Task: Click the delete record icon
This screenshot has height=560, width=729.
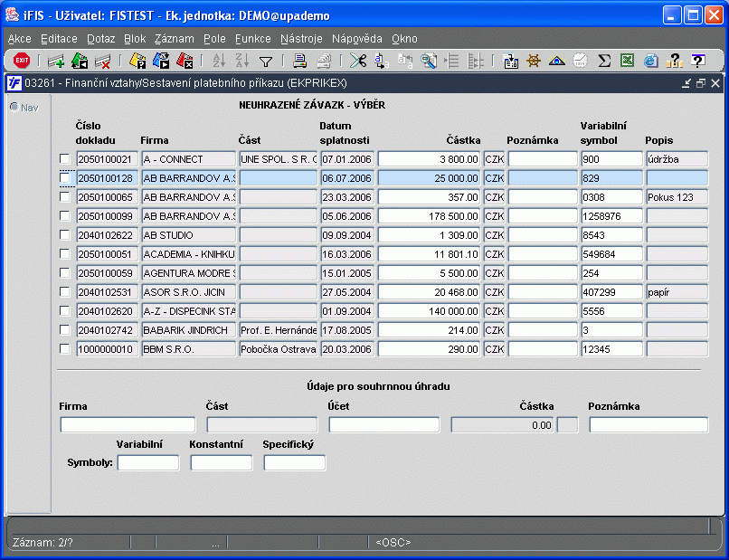Action: pyautogui.click(x=102, y=61)
